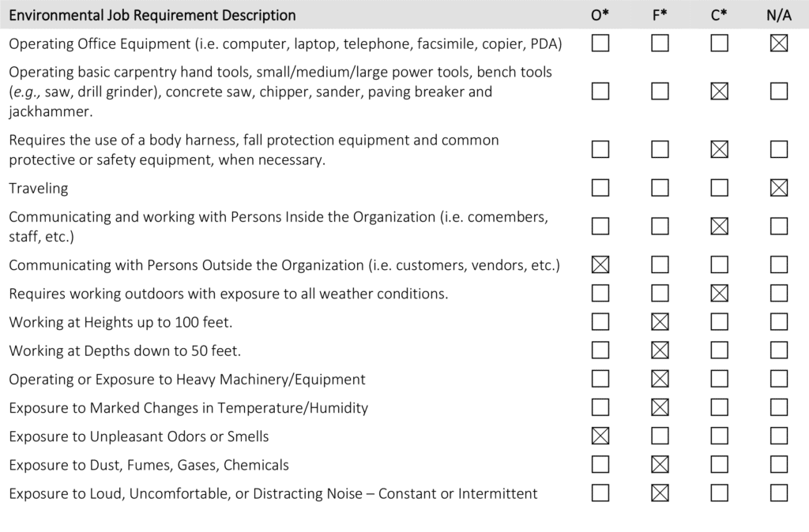The height and width of the screenshot is (532, 809).
Task: Check C* for Working at Depths row
Action: point(719,350)
